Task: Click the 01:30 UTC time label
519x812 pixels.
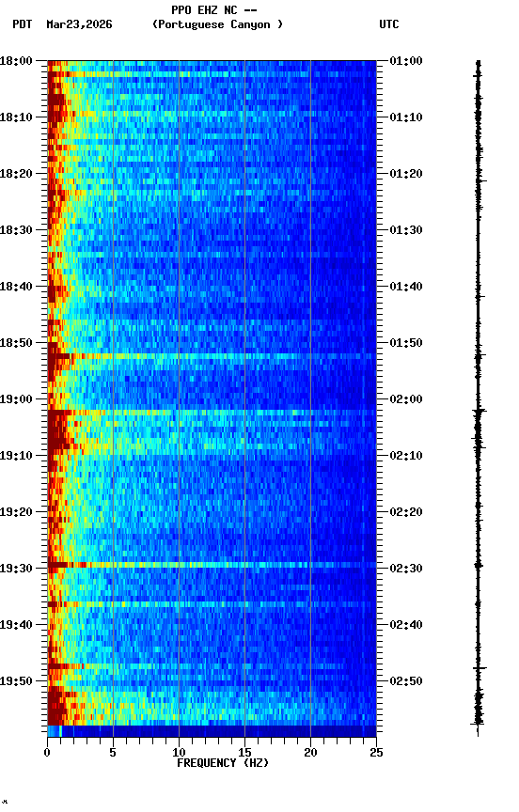Action: click(x=406, y=230)
